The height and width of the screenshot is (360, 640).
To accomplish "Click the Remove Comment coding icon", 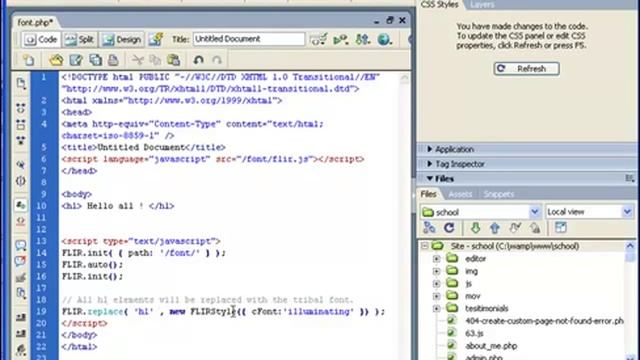I will tap(21, 261).
